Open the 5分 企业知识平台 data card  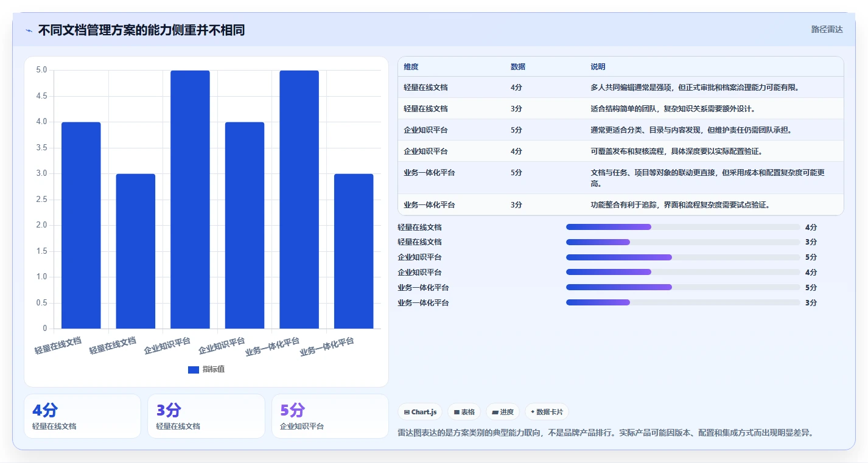[330, 416]
